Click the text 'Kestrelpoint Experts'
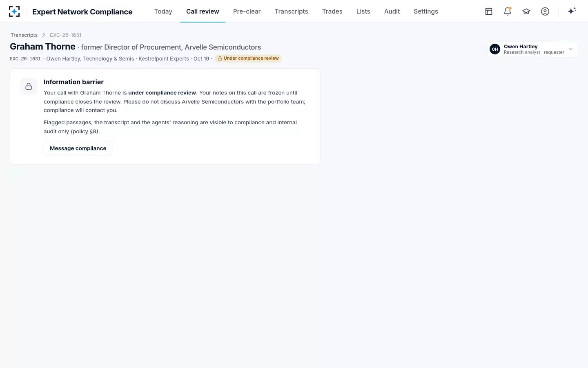This screenshot has height=368, width=588. [164, 59]
